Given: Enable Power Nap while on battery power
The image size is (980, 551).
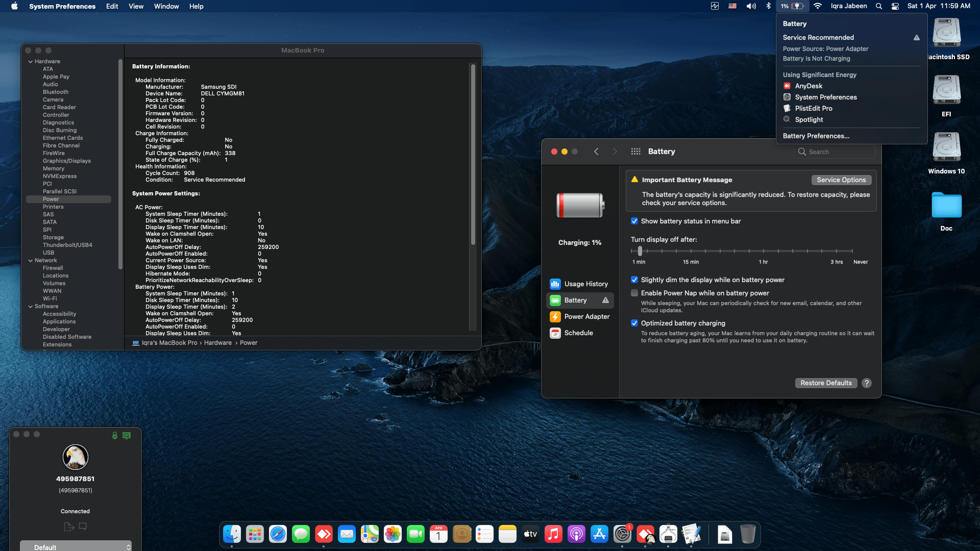Looking at the screenshot, I should point(634,293).
